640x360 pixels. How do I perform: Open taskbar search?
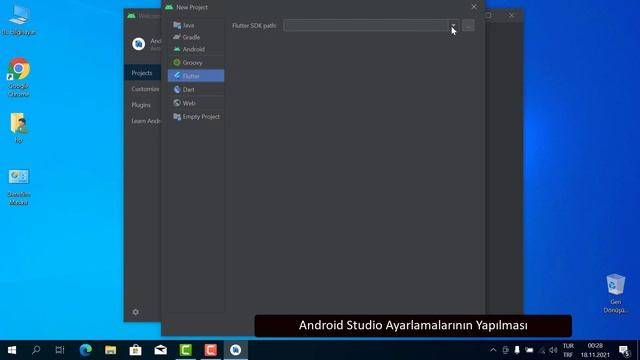coord(36,350)
